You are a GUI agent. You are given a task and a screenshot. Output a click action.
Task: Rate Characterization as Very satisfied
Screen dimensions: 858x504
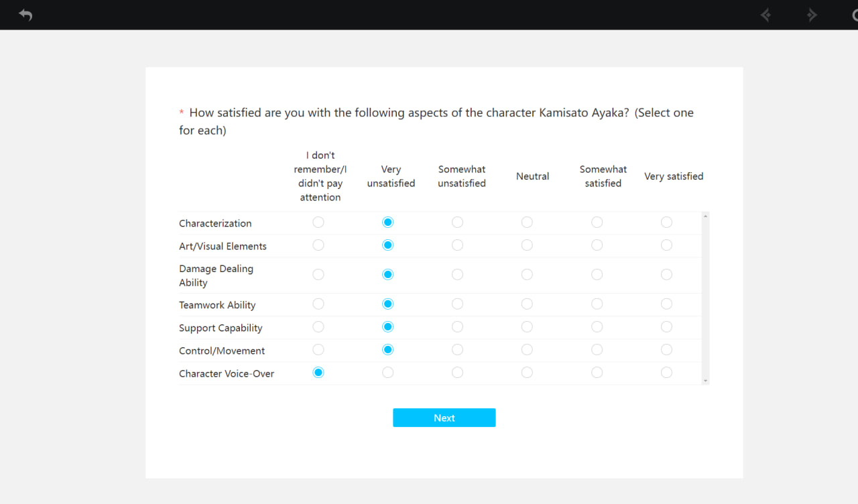[666, 223]
